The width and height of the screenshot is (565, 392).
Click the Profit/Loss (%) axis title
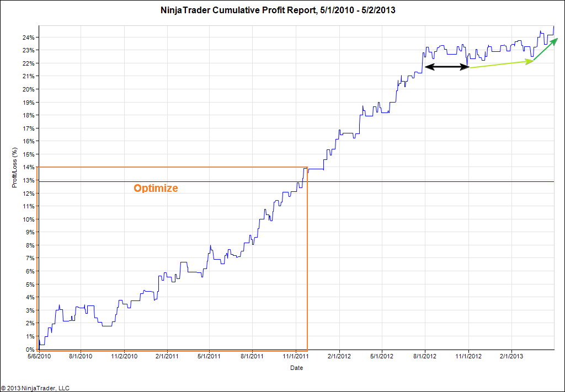click(x=15, y=168)
